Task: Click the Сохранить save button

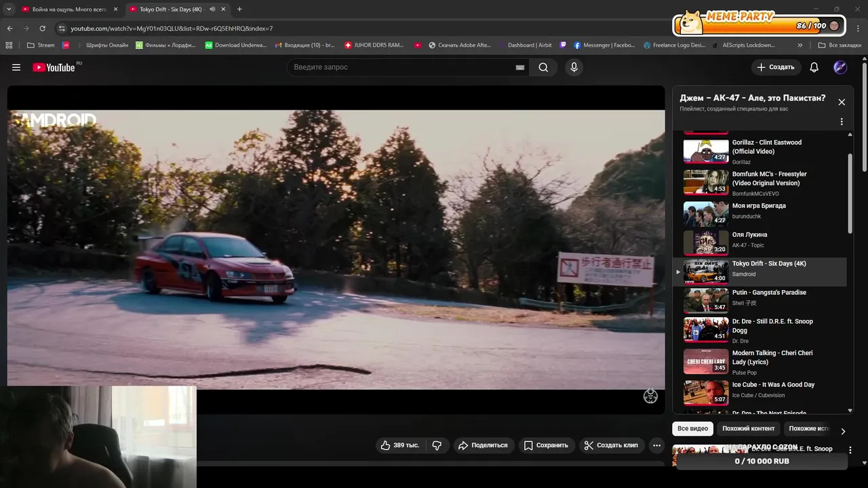Action: (x=546, y=445)
